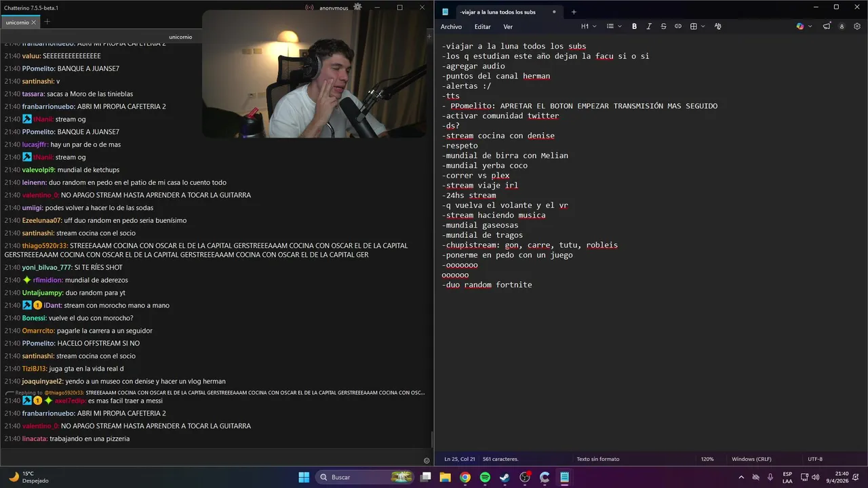
Task: Open Notepad from the taskbar
Action: point(564,477)
